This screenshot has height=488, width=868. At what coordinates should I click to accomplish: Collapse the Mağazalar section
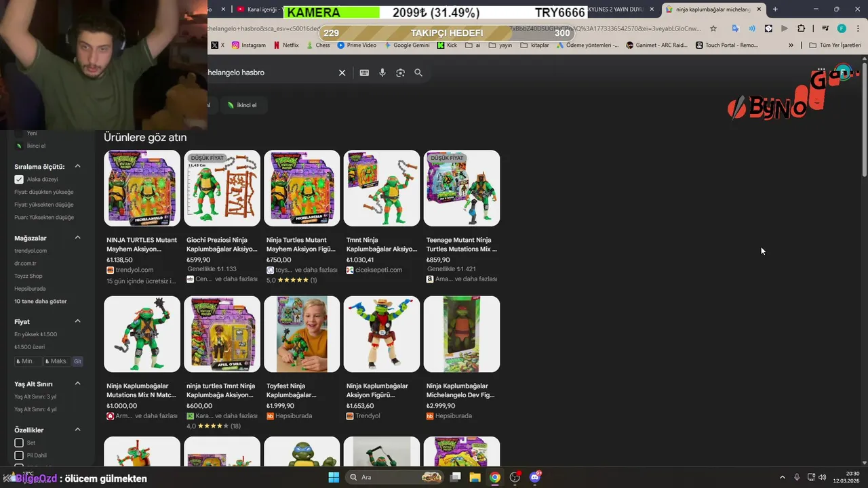click(77, 238)
